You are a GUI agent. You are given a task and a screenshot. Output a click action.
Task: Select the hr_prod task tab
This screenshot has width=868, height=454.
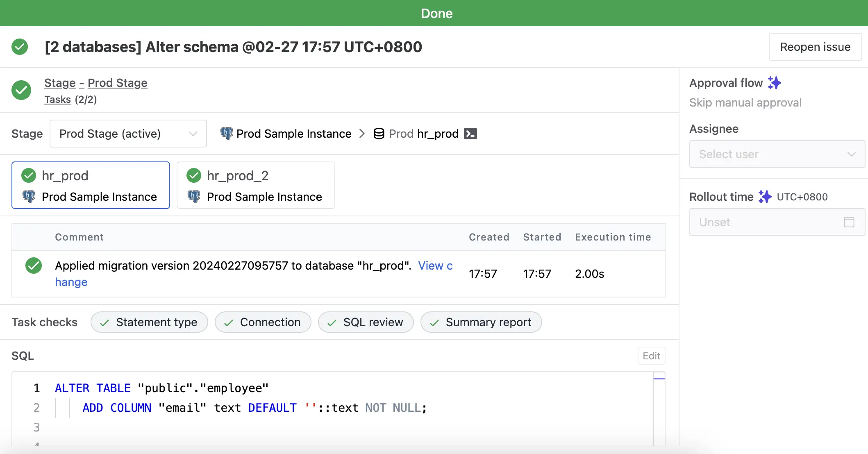click(x=91, y=185)
